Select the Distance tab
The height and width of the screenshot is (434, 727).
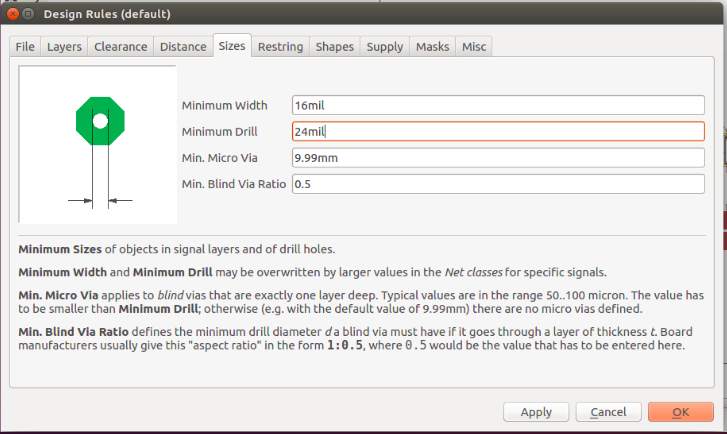coord(182,47)
